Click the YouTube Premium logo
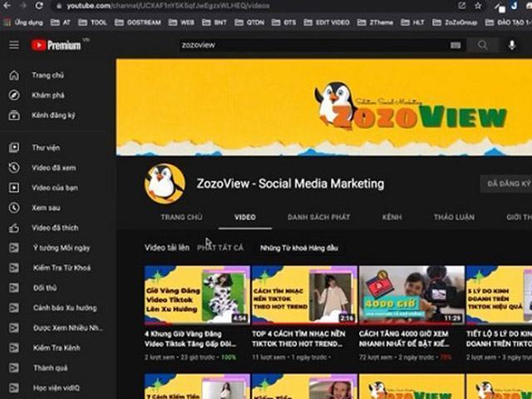This screenshot has width=532, height=399. [x=57, y=45]
